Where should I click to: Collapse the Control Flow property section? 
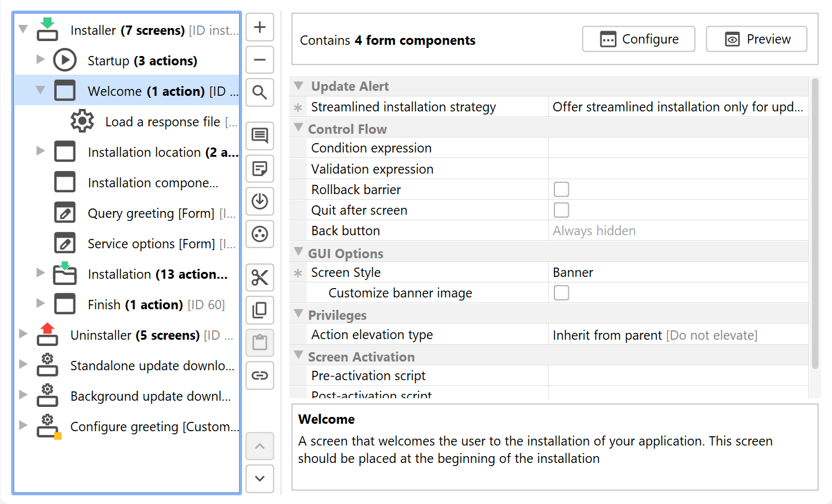click(298, 129)
